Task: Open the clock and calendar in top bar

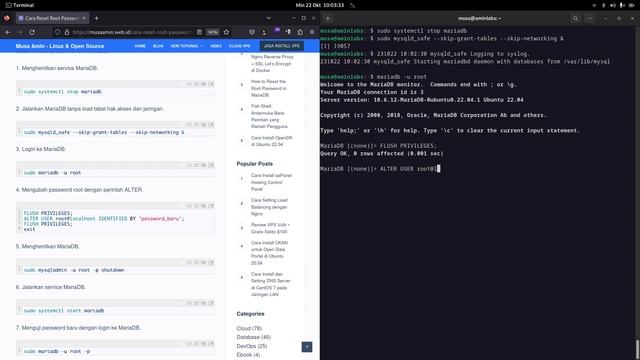Action: (320, 5)
